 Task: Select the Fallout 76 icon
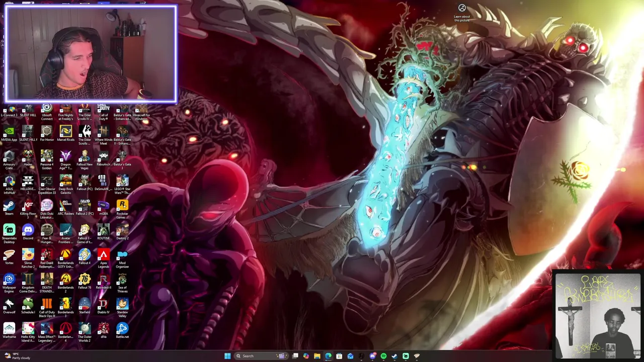tap(85, 282)
